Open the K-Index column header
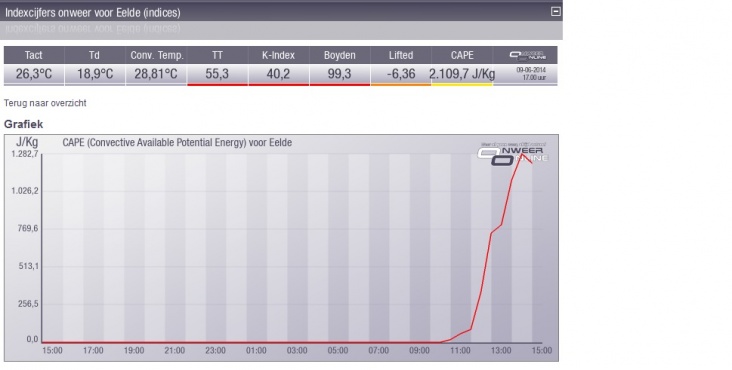 [278, 55]
